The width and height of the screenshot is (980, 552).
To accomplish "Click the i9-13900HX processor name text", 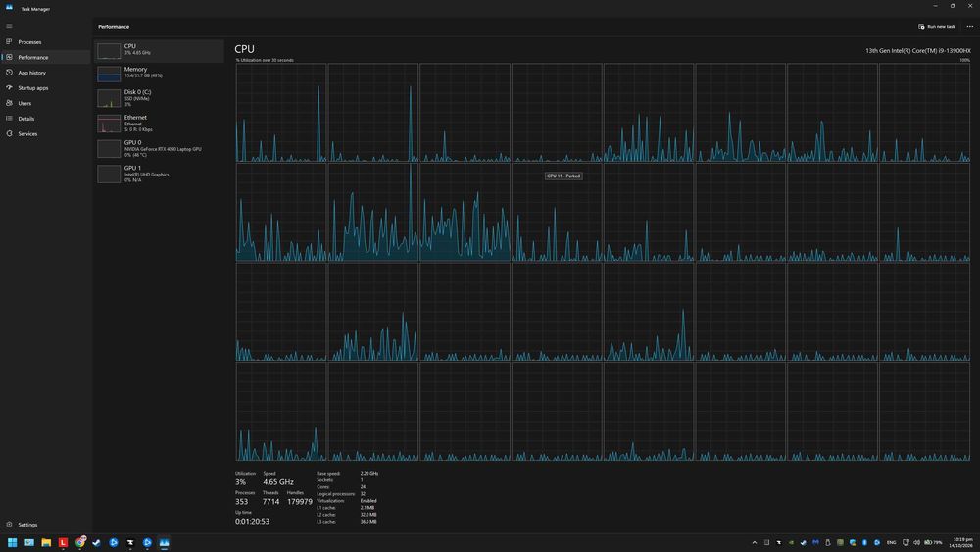I will [917, 51].
